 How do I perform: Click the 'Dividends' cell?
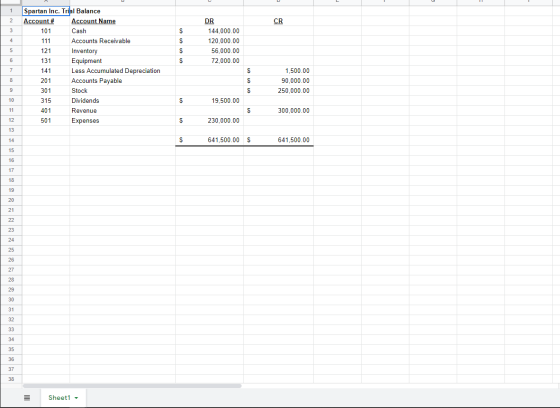(122, 101)
